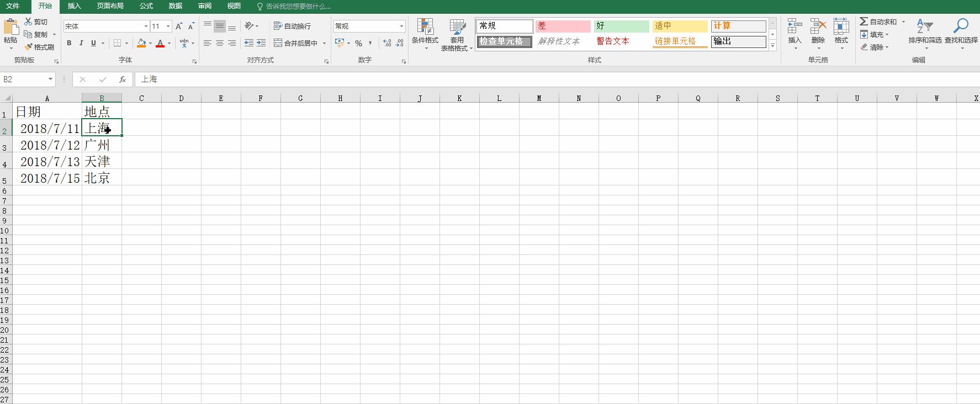Increase decimal places
This screenshot has height=404, width=980.
[x=387, y=43]
